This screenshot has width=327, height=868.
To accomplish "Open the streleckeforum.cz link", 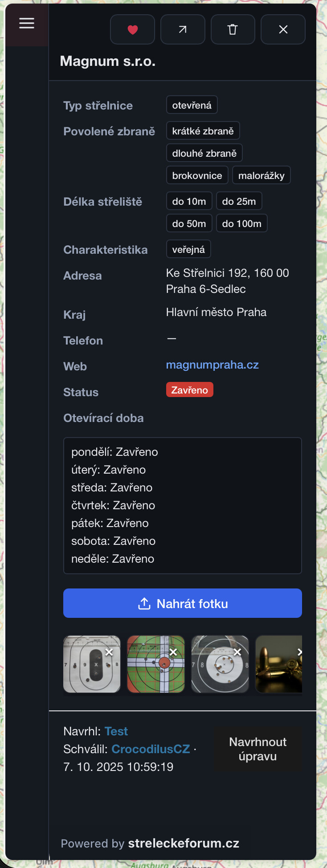I will tap(184, 844).
